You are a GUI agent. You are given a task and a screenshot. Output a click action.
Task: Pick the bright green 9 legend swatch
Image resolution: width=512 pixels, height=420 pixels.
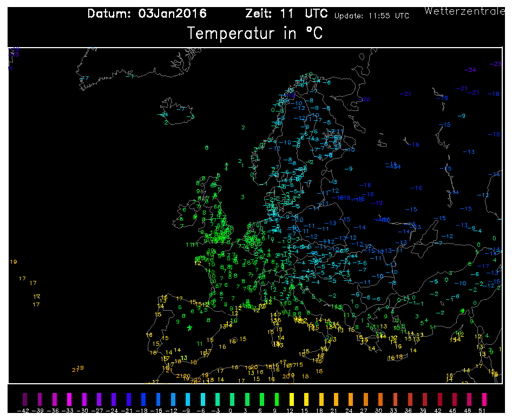pos(277,399)
